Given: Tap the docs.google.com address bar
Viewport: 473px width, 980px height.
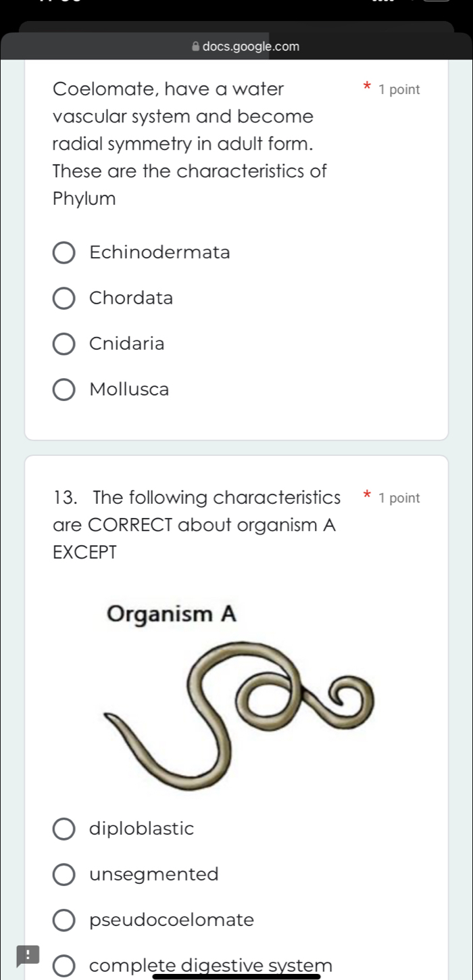Looking at the screenshot, I should pos(249,47).
